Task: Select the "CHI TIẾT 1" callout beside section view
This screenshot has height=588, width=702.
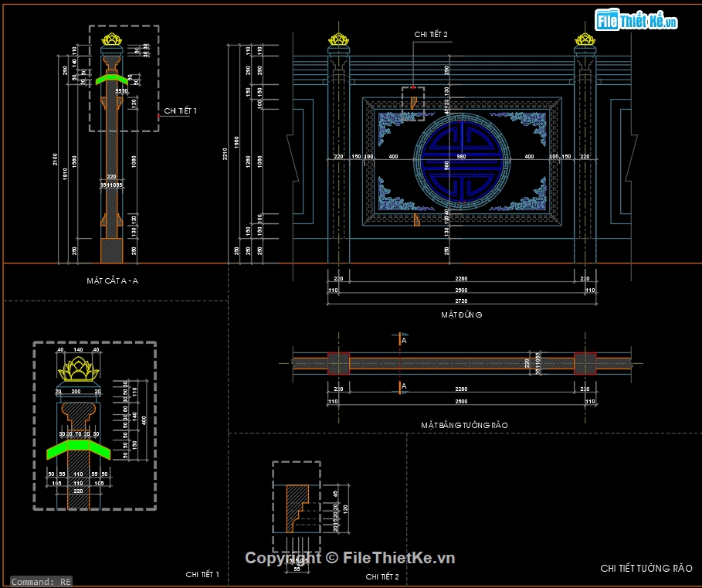Action: tap(181, 110)
